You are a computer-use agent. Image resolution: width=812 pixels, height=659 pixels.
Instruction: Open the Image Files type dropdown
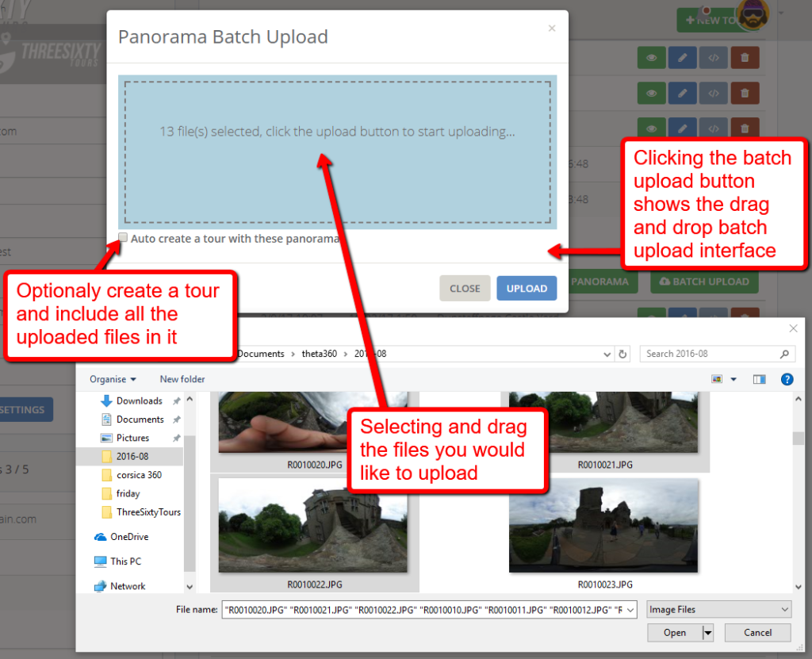click(x=720, y=610)
